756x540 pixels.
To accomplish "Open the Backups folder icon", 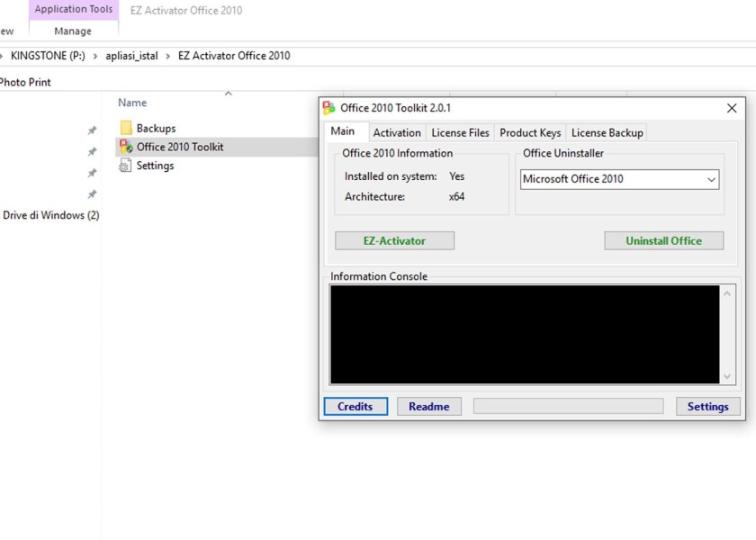I will [126, 128].
